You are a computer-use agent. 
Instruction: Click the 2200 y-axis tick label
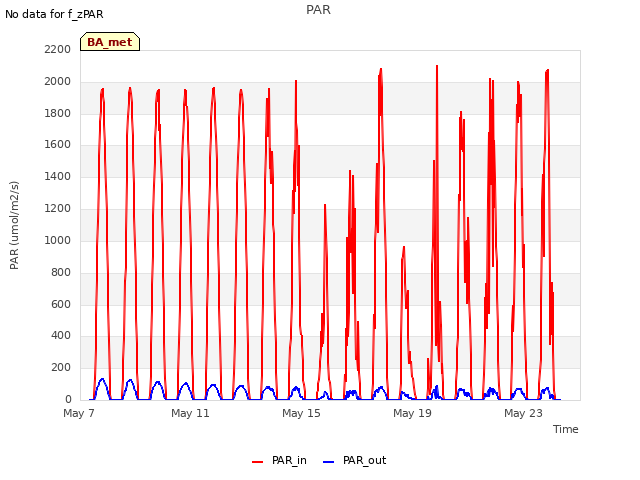(58, 49)
